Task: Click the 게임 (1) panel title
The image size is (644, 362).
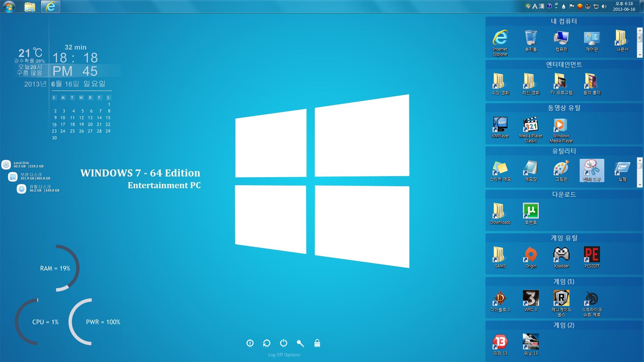Action: tap(564, 281)
